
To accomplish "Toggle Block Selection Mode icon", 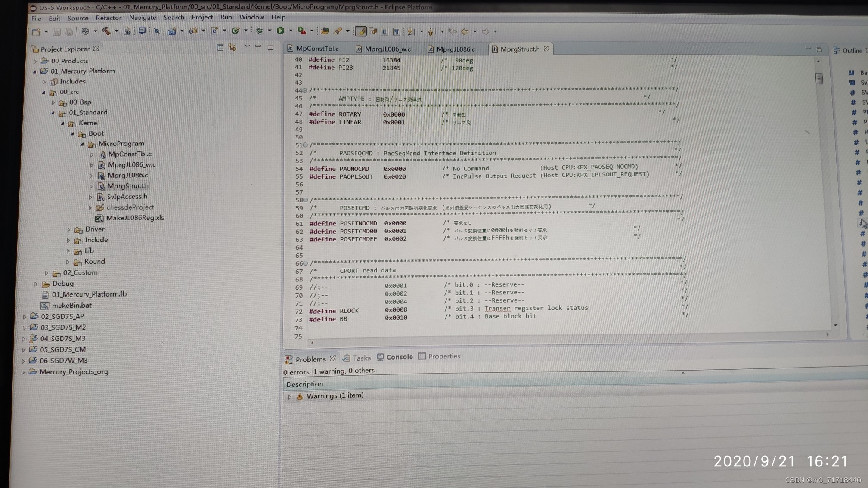I will tap(384, 31).
